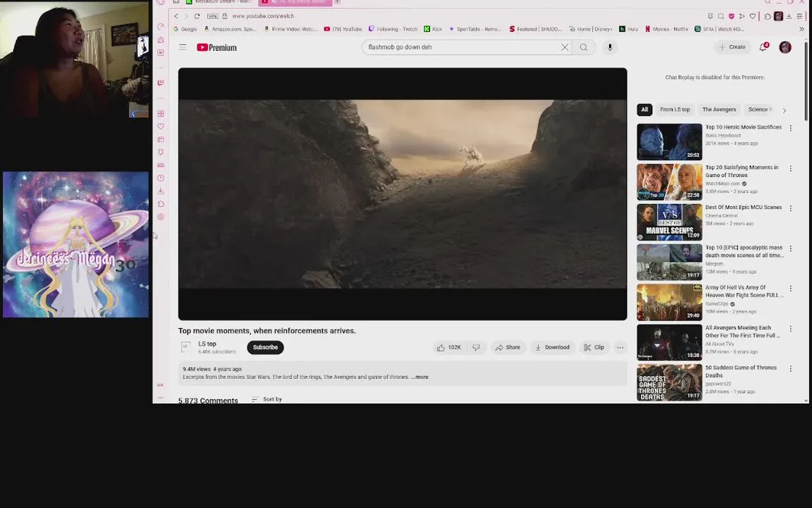This screenshot has height=508, width=812.
Task: Click the browser toolbar download icon
Action: (789, 16)
